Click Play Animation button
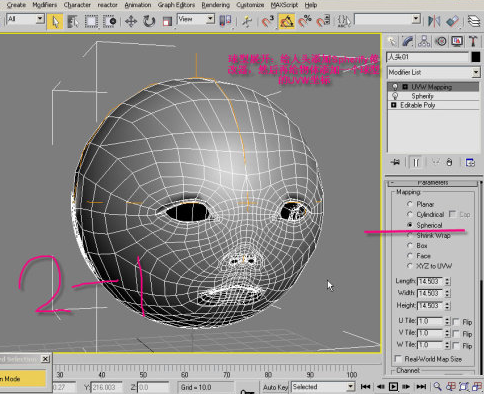Image resolution: width=484 pixels, height=394 pixels. pyautogui.click(x=393, y=387)
